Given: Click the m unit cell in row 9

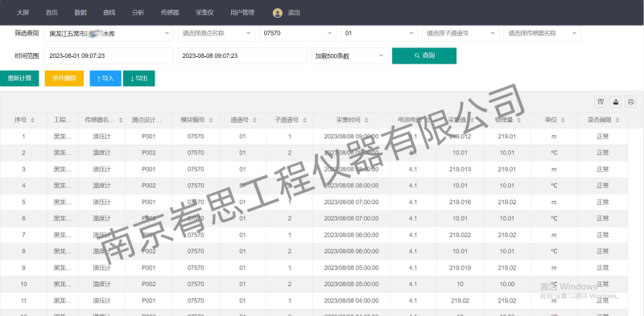Looking at the screenshot, I should [554, 268].
